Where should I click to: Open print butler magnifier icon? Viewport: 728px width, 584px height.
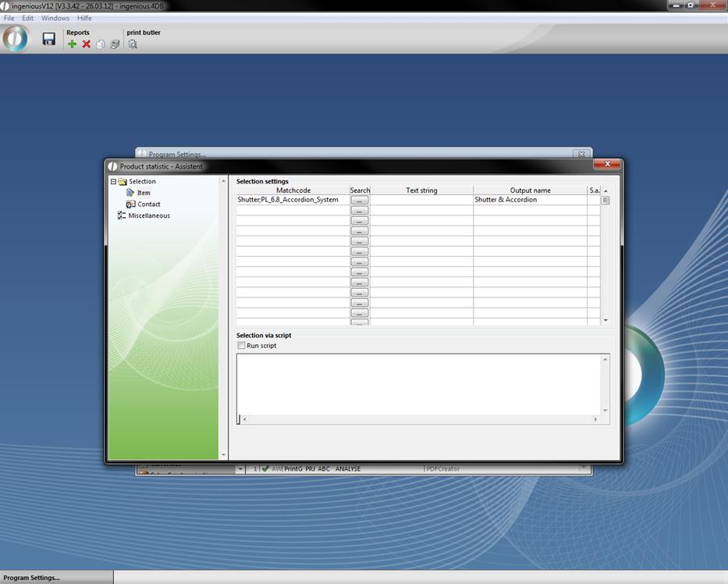point(133,45)
